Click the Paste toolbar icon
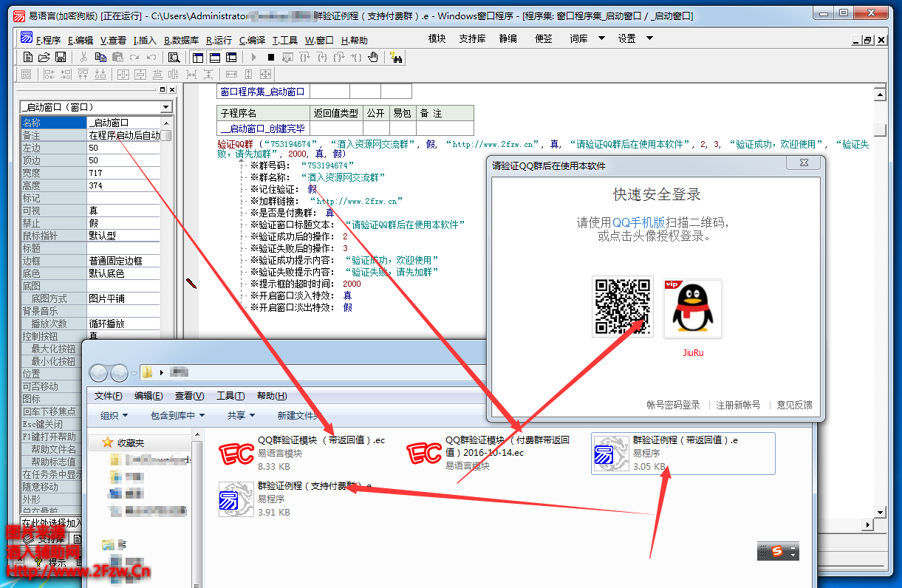 [117, 57]
